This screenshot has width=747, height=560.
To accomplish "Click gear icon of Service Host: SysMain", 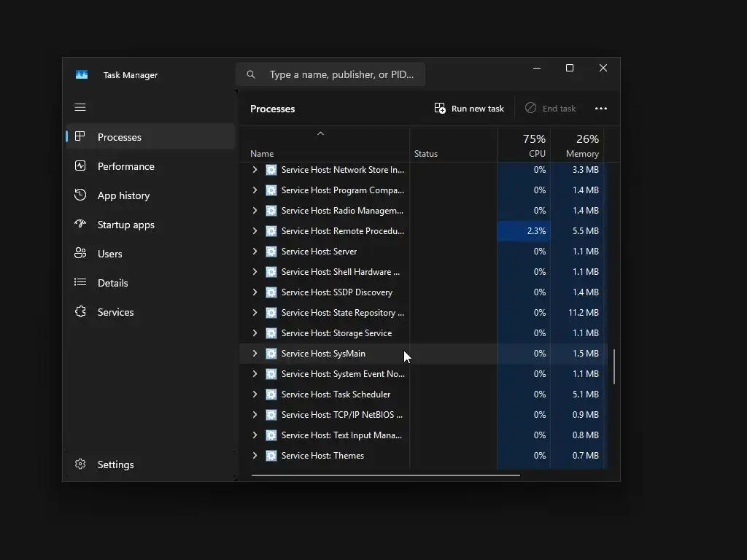I will (x=271, y=354).
